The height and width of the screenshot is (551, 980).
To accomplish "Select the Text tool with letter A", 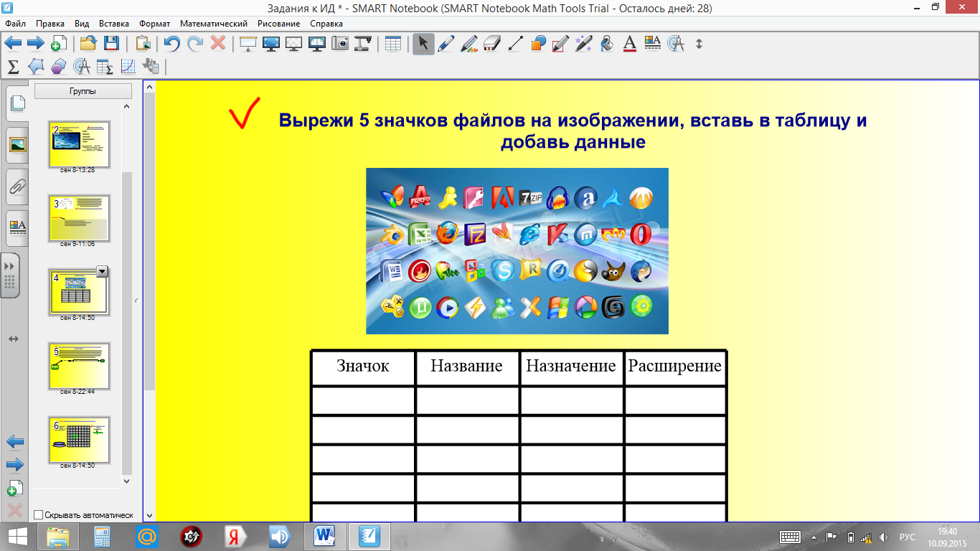I will 630,43.
